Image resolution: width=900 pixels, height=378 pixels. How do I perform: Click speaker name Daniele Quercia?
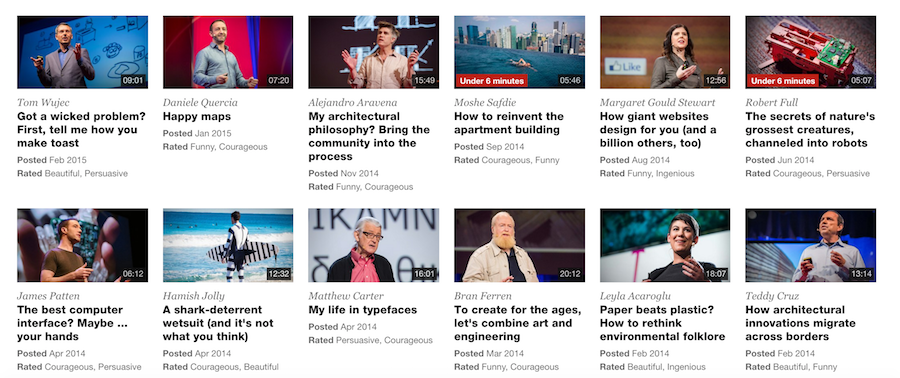pos(200,103)
